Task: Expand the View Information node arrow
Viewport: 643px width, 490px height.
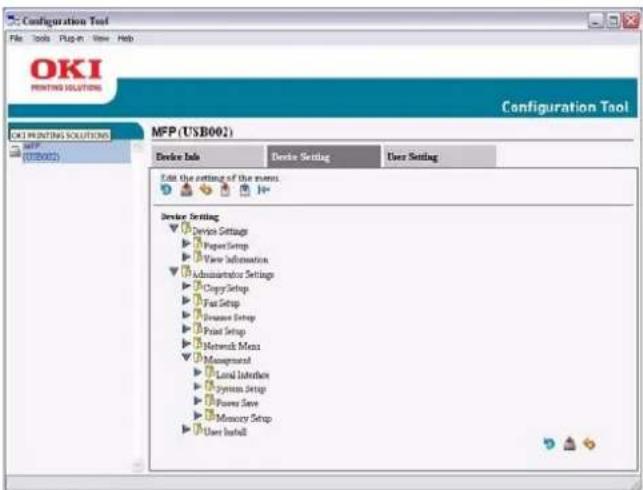Action: coord(186,257)
